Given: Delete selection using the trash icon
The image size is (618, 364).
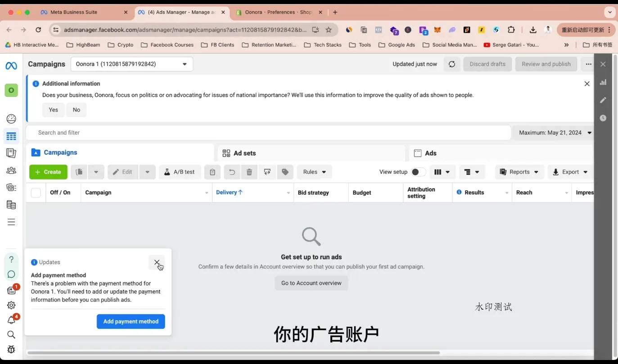Looking at the screenshot, I should coord(249,172).
